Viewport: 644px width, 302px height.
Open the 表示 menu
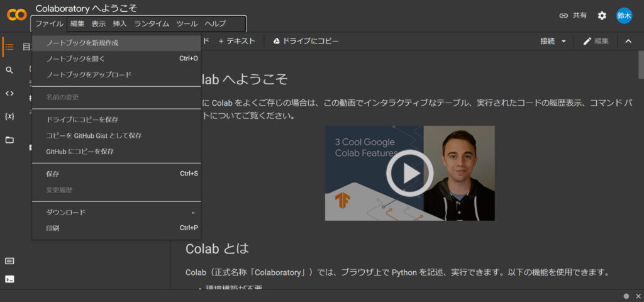(x=99, y=24)
